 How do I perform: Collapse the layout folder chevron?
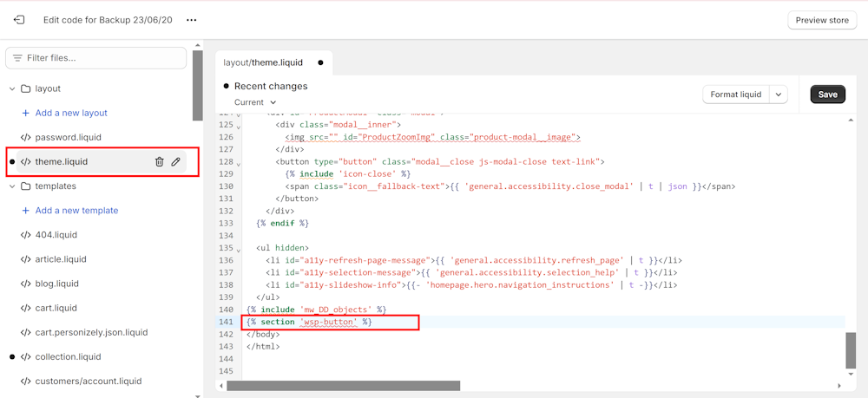pyautogui.click(x=12, y=88)
